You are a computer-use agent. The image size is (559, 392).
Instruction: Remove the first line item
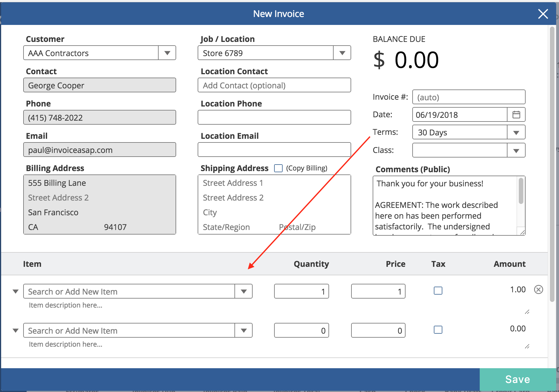coord(539,289)
